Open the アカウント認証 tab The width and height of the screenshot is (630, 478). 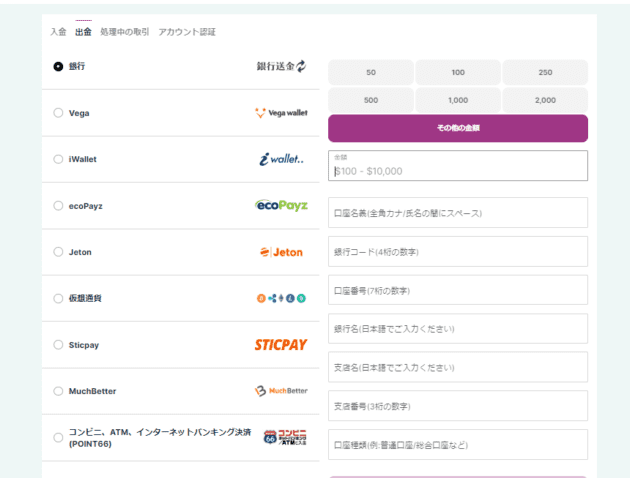(x=187, y=32)
